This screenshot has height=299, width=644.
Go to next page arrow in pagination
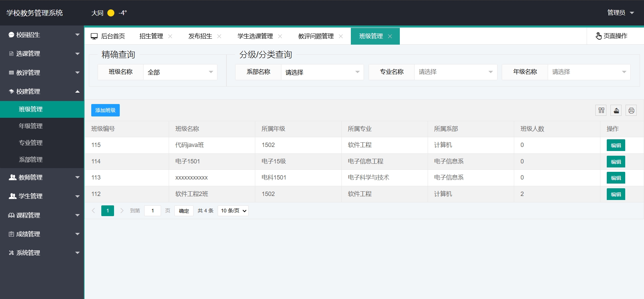(x=122, y=211)
